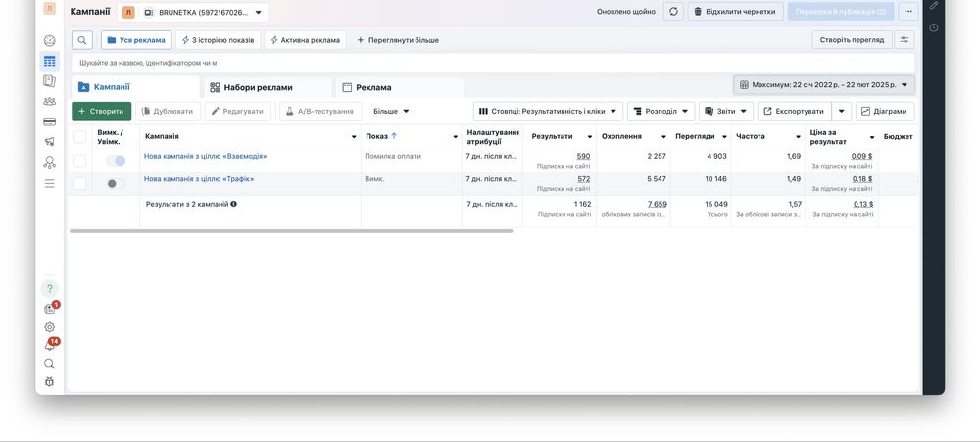This screenshot has height=442, width=980.
Task: Toggle the switch for the «Взаємодія» campaign
Action: (x=116, y=161)
